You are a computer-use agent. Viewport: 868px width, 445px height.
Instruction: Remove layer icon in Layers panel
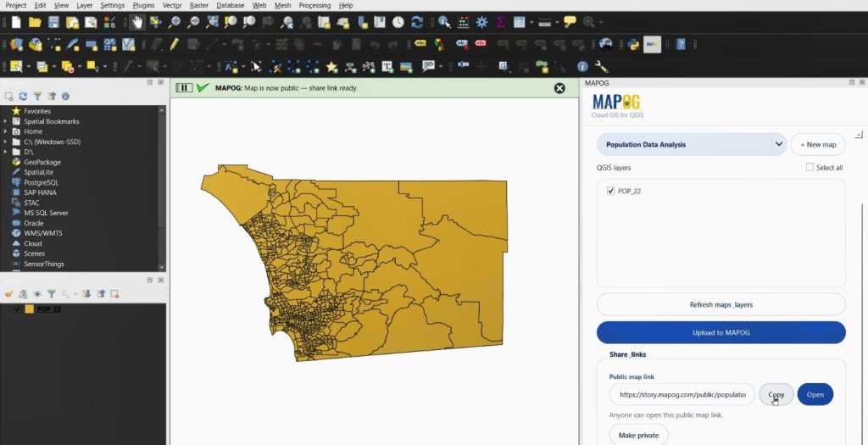(x=114, y=294)
